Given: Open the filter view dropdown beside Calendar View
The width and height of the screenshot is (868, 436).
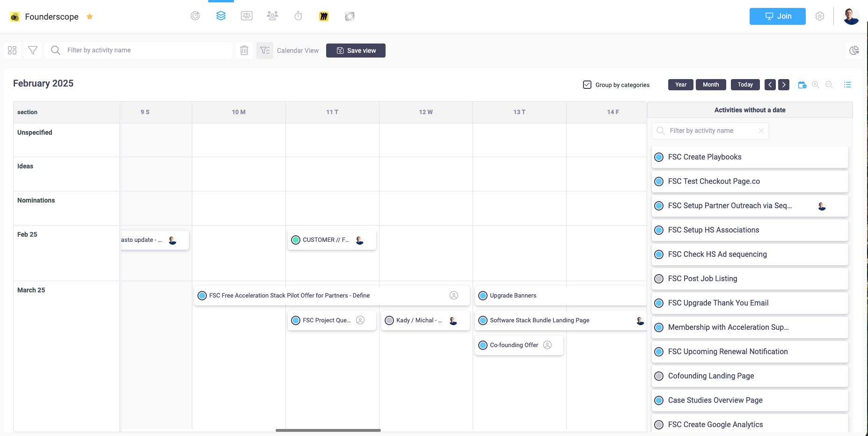Looking at the screenshot, I should [x=265, y=50].
